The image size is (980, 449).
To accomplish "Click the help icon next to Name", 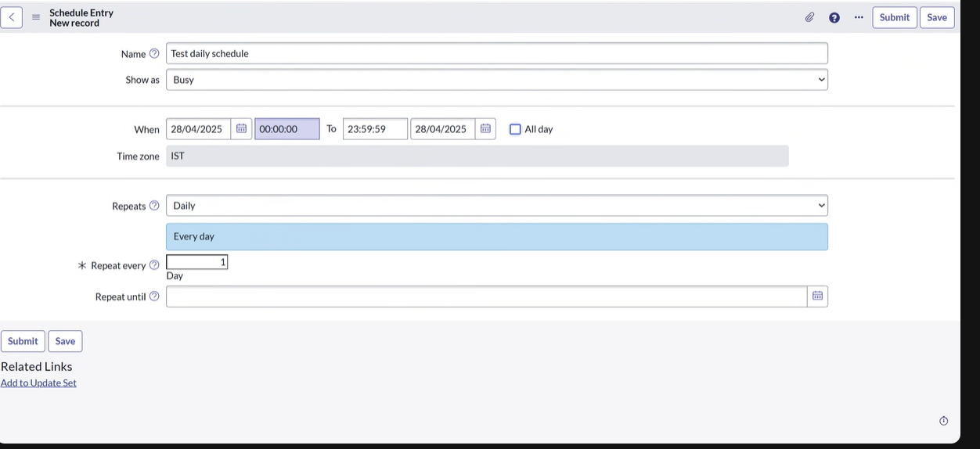I will [x=154, y=54].
